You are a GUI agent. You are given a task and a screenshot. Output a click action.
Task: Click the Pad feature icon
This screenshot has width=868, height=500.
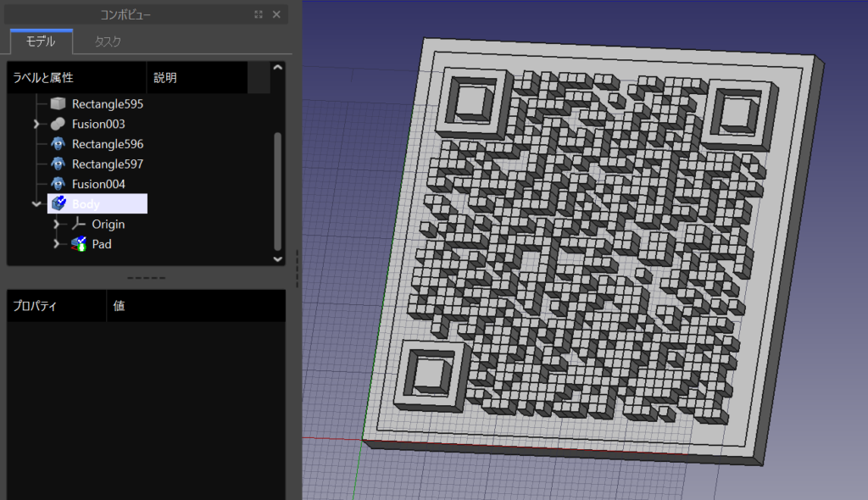79,243
